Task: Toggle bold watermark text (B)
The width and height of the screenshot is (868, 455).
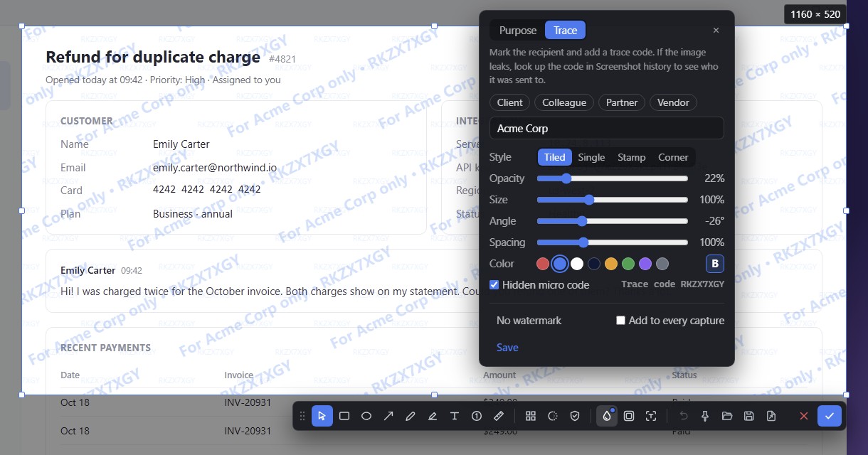Action: click(x=715, y=264)
